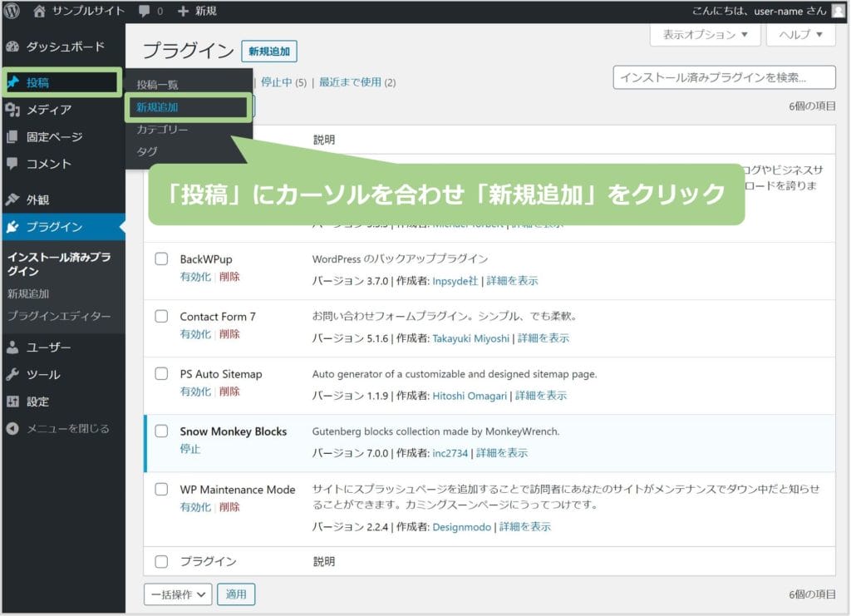Open the 一括操作 bulk action dropdown at bottom

pos(178,594)
